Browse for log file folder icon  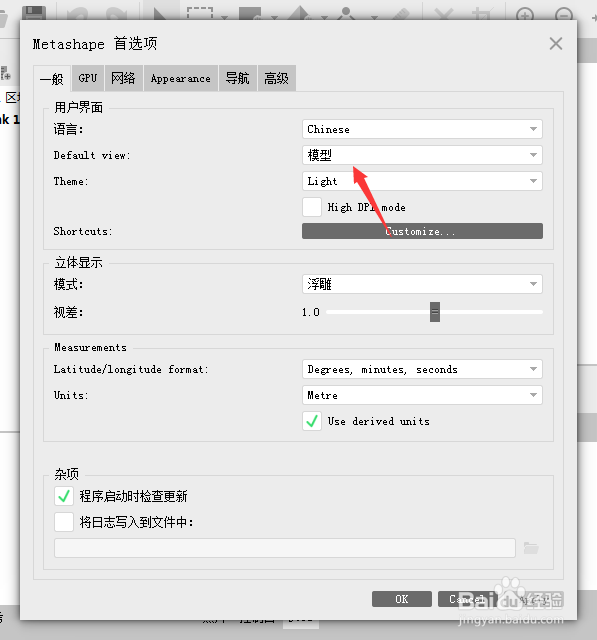tap(531, 548)
